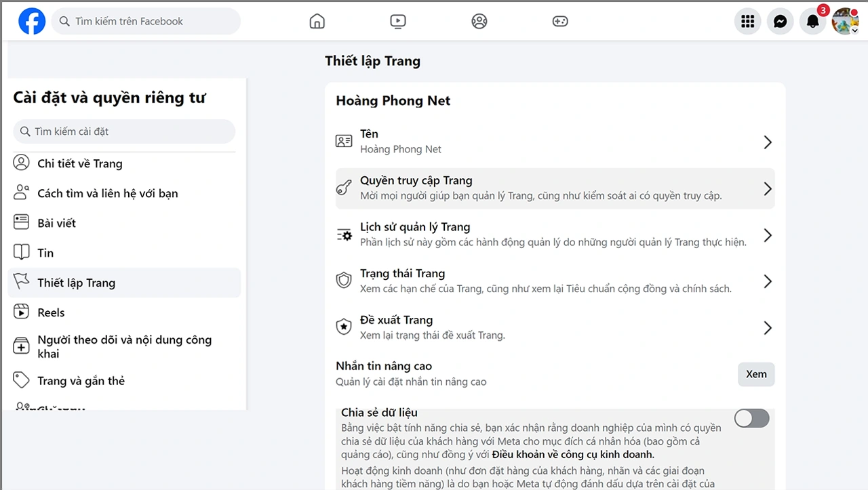Click the Tìm kiếm trên Facebook search box

click(x=146, y=21)
